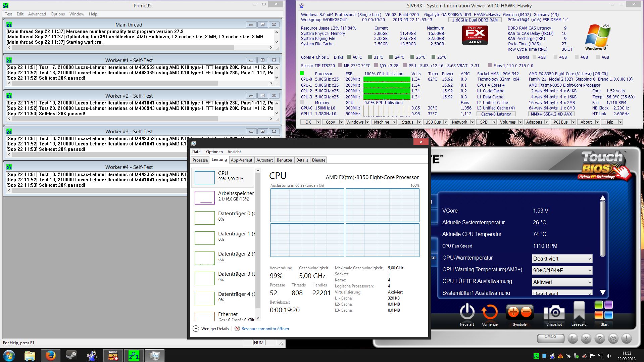Click the Touch BIOS list scroll-down arrow
The width and height of the screenshot is (644, 362).
(x=603, y=292)
